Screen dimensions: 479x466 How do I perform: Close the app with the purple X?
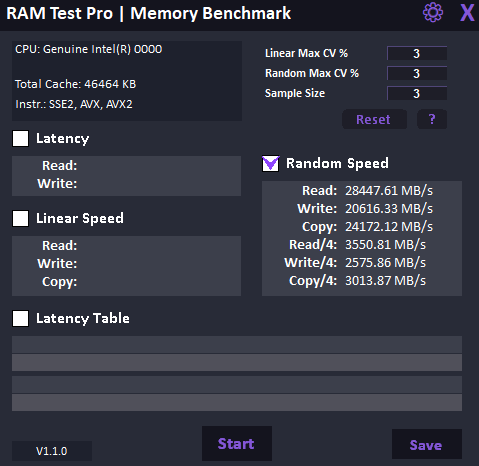pyautogui.click(x=467, y=13)
